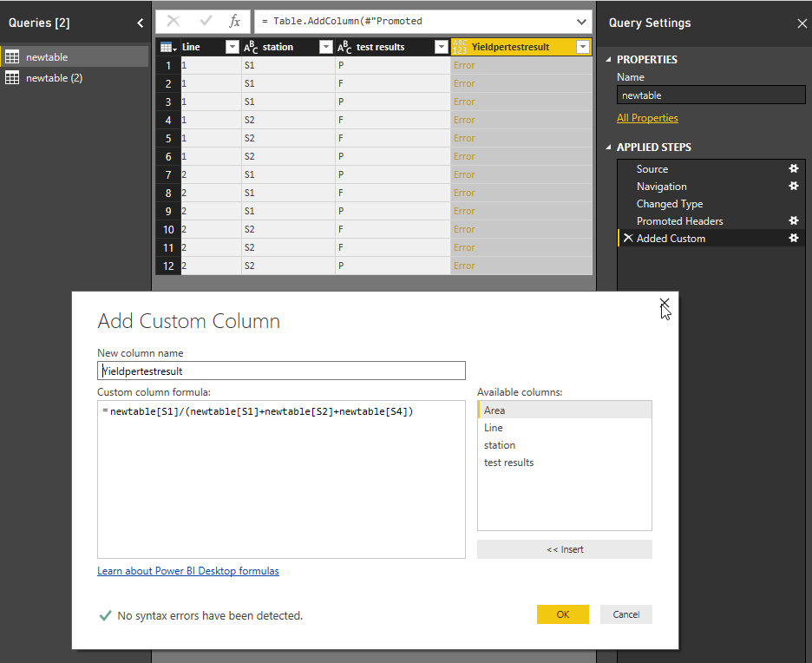
Task: Select test results in Available columns
Action: click(x=565, y=463)
